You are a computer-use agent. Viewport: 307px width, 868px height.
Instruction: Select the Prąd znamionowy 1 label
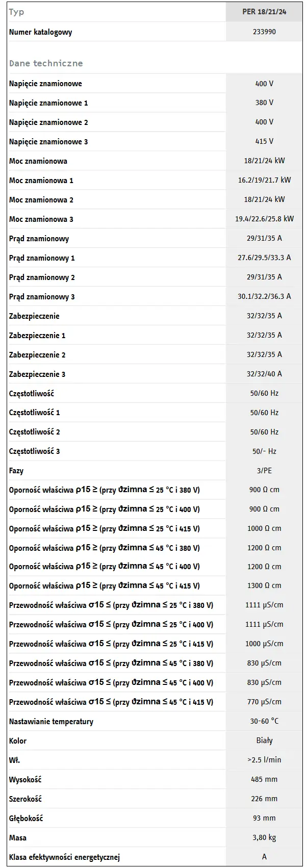point(42,258)
